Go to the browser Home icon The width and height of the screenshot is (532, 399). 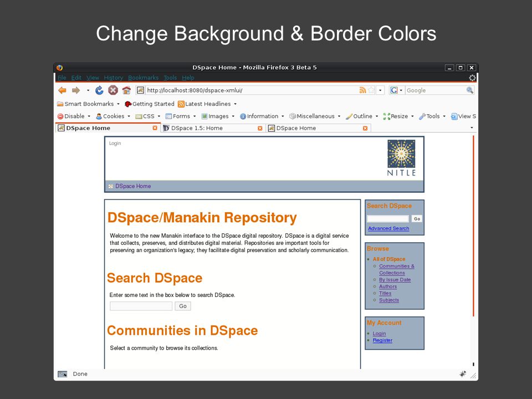pos(126,90)
